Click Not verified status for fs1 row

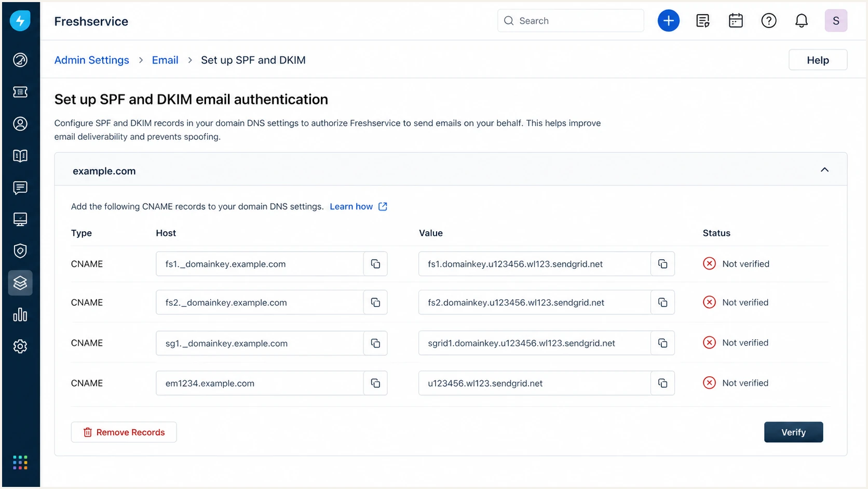coord(736,264)
